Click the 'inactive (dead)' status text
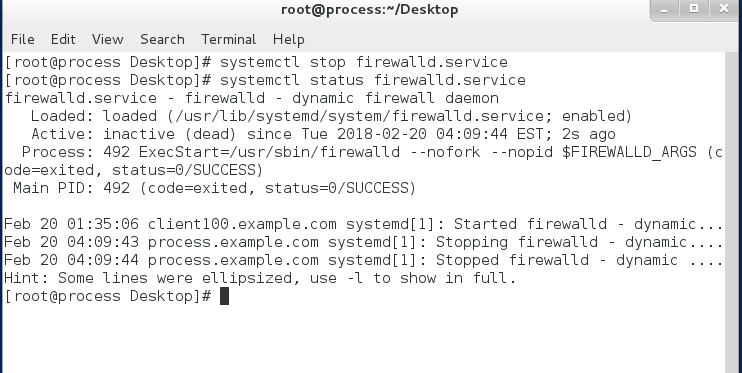The image size is (742, 373). click(x=169, y=134)
